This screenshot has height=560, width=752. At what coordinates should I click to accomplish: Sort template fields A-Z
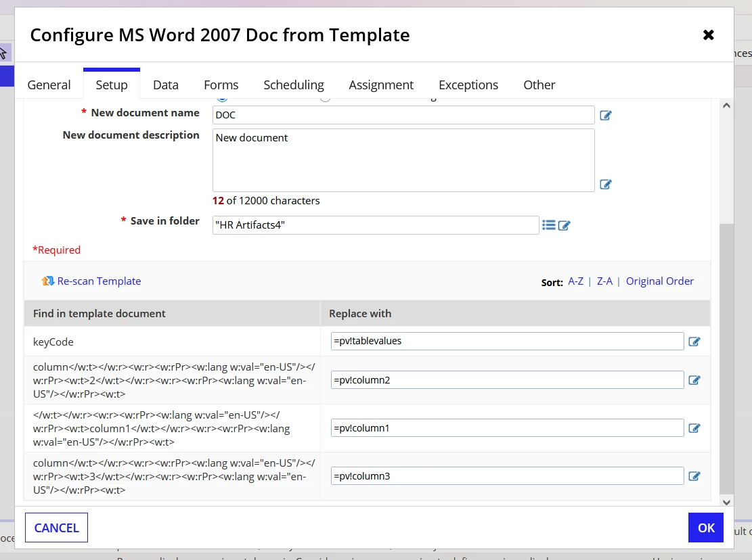(575, 281)
